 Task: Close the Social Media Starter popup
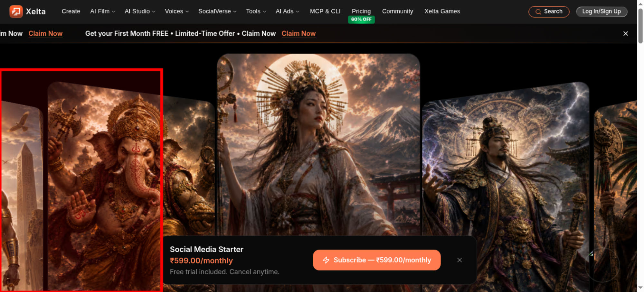459,260
